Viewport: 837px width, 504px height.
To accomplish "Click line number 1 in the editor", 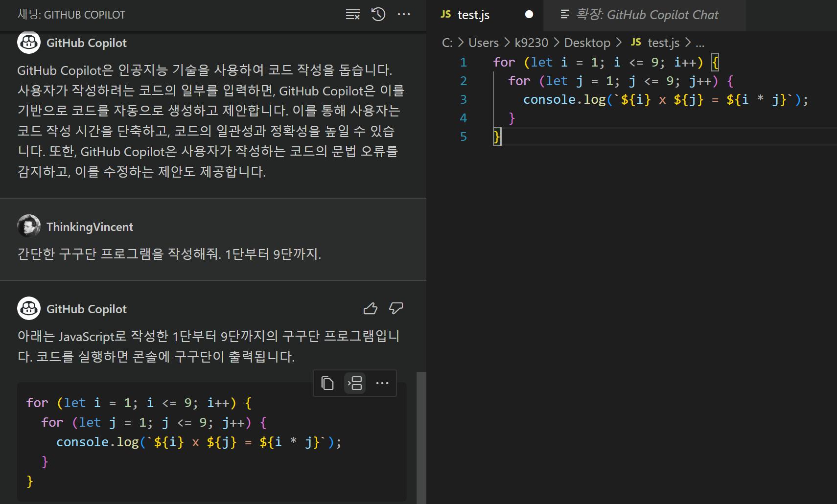I will tap(464, 63).
